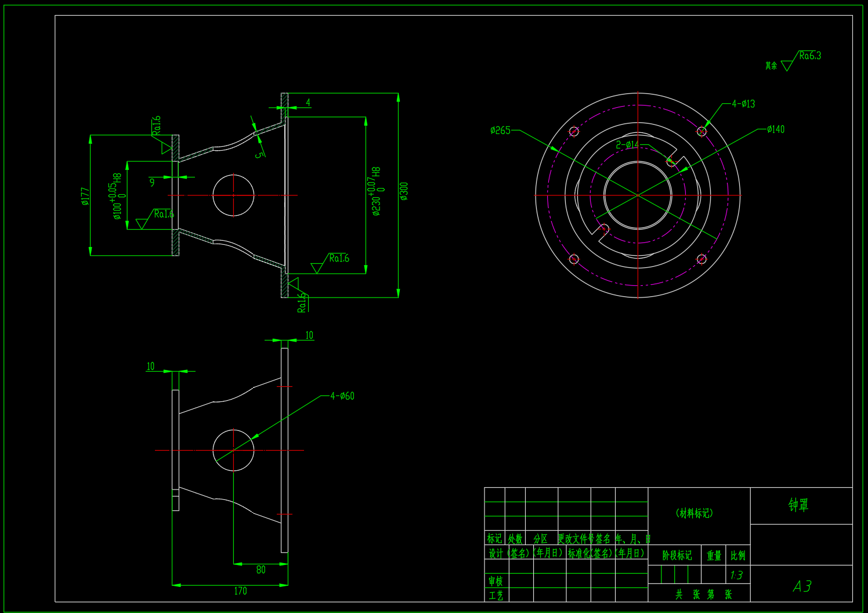868x613 pixels.
Task: Click the ø265 bolt circle dimension
Action: pyautogui.click(x=500, y=130)
